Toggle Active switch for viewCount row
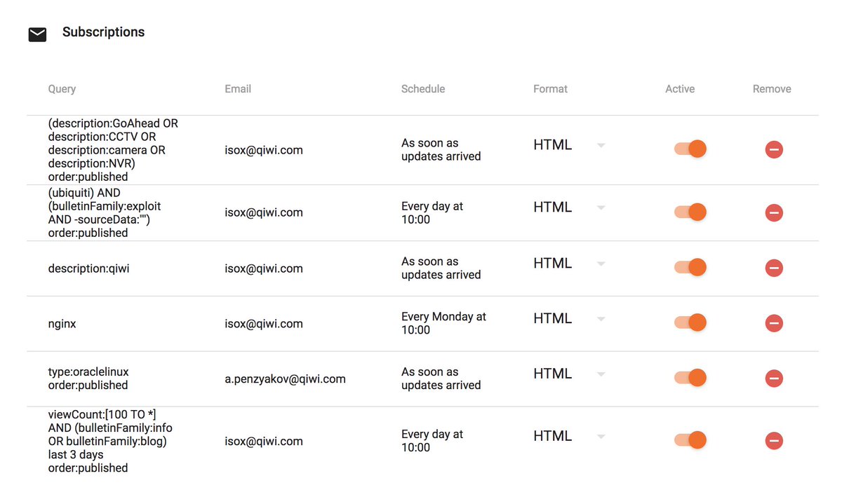Image resolution: width=842 pixels, height=504 pixels. (x=690, y=440)
